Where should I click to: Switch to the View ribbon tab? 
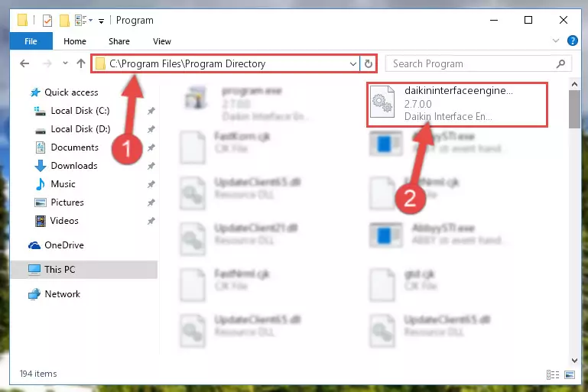pos(161,41)
